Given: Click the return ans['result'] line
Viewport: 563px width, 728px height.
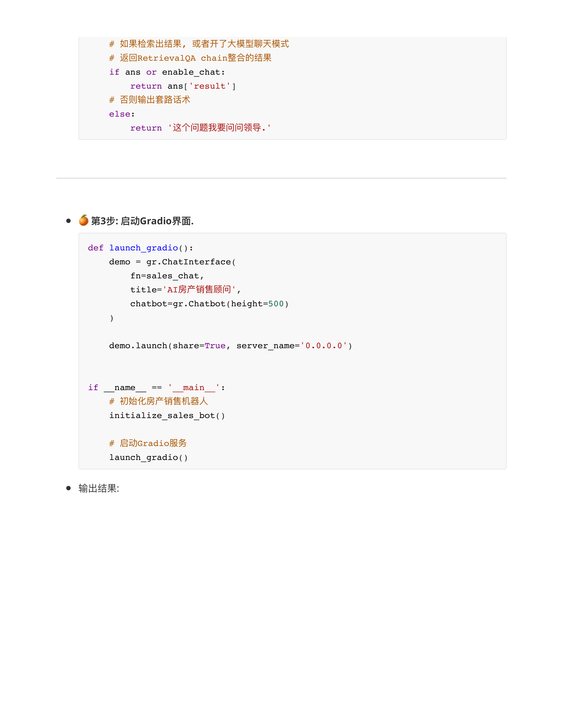Looking at the screenshot, I should (x=183, y=86).
